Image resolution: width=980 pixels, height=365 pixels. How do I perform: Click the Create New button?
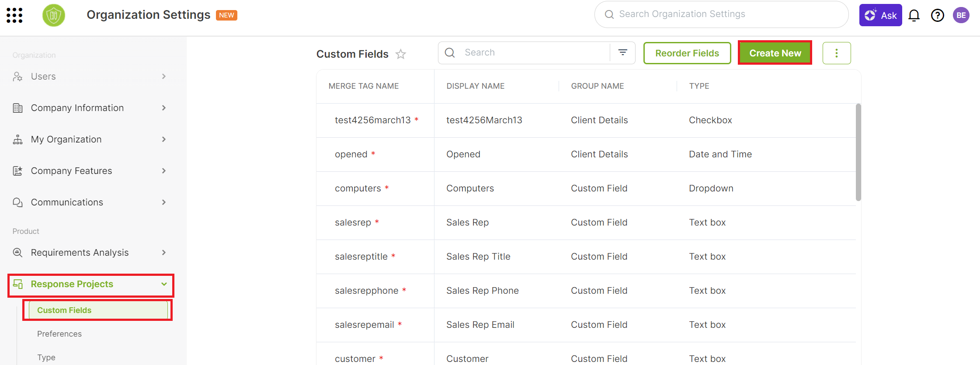(x=775, y=53)
